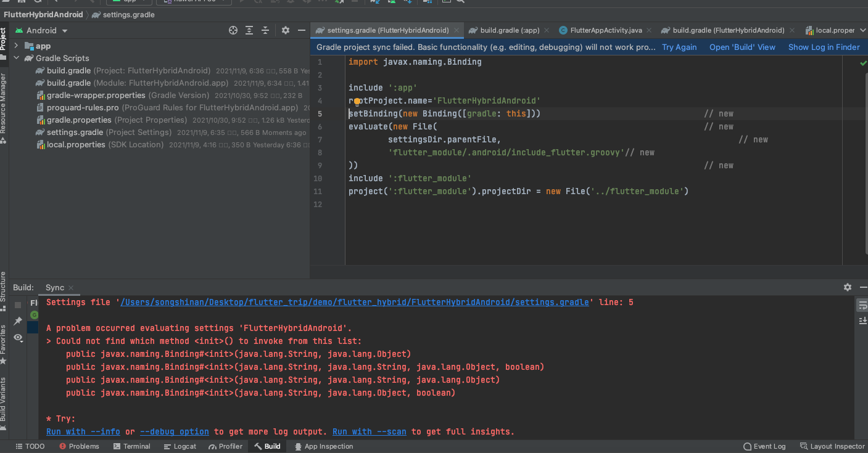Open the Problems tool window
The width and height of the screenshot is (868, 453).
[x=78, y=446]
